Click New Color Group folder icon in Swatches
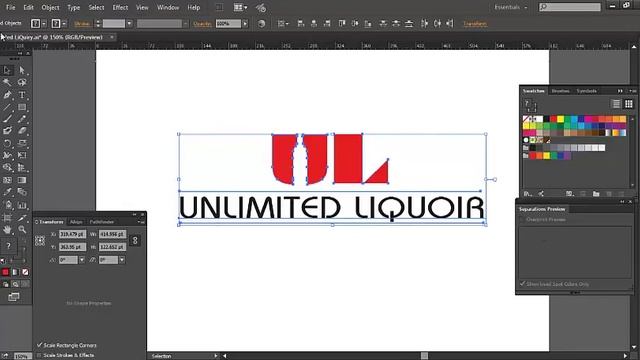The height and width of the screenshot is (360, 640). tap(596, 193)
